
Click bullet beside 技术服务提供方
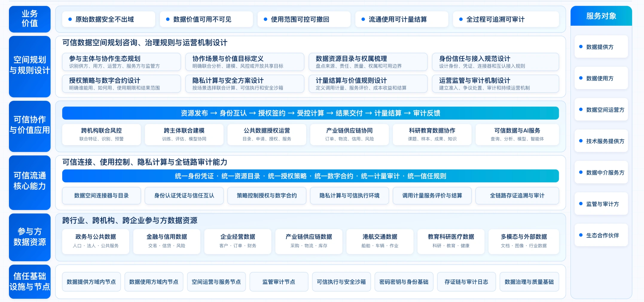[x=581, y=141]
